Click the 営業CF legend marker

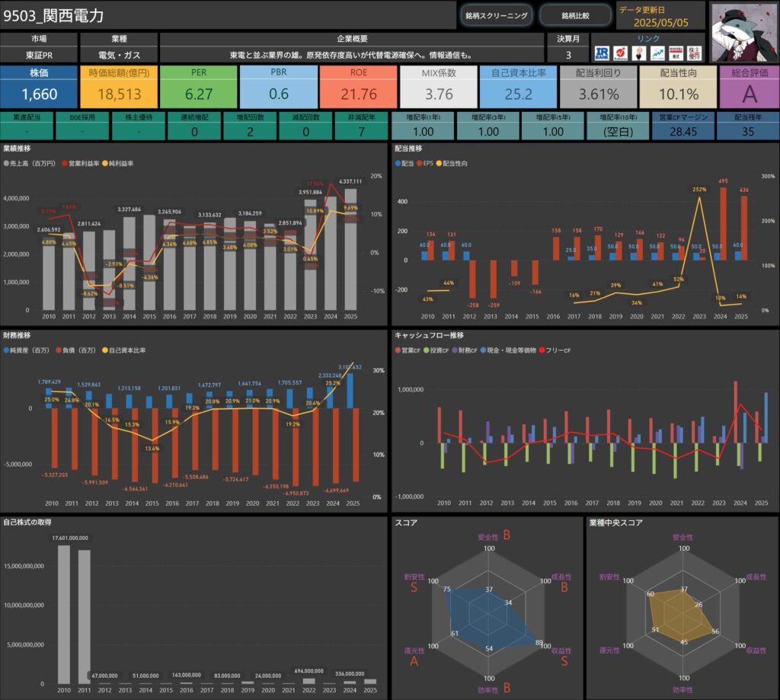[398, 350]
